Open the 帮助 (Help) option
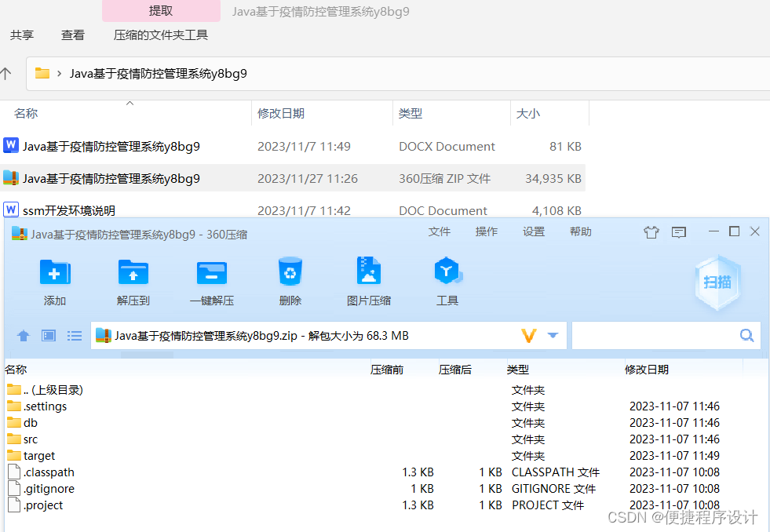Viewport: 770px width, 532px height. tap(580, 231)
